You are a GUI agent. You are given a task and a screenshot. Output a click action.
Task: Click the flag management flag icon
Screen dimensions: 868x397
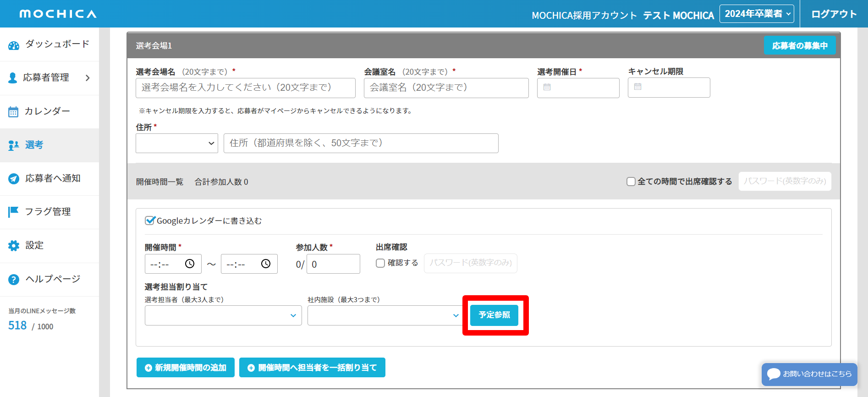[x=13, y=212]
